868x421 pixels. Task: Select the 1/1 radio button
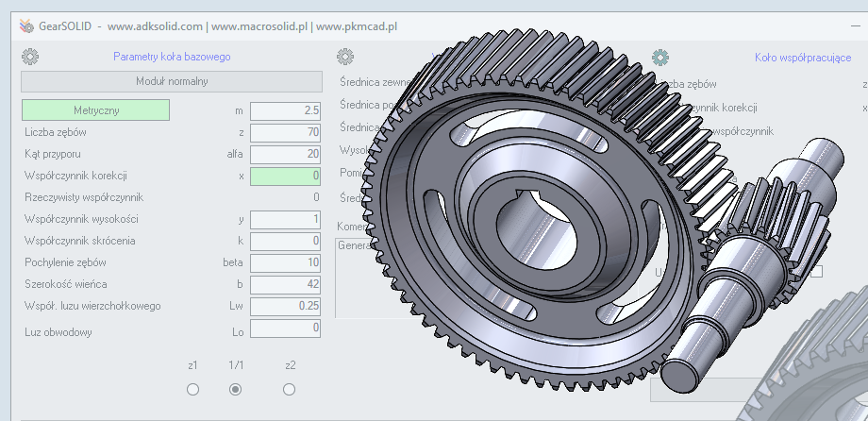tap(236, 389)
